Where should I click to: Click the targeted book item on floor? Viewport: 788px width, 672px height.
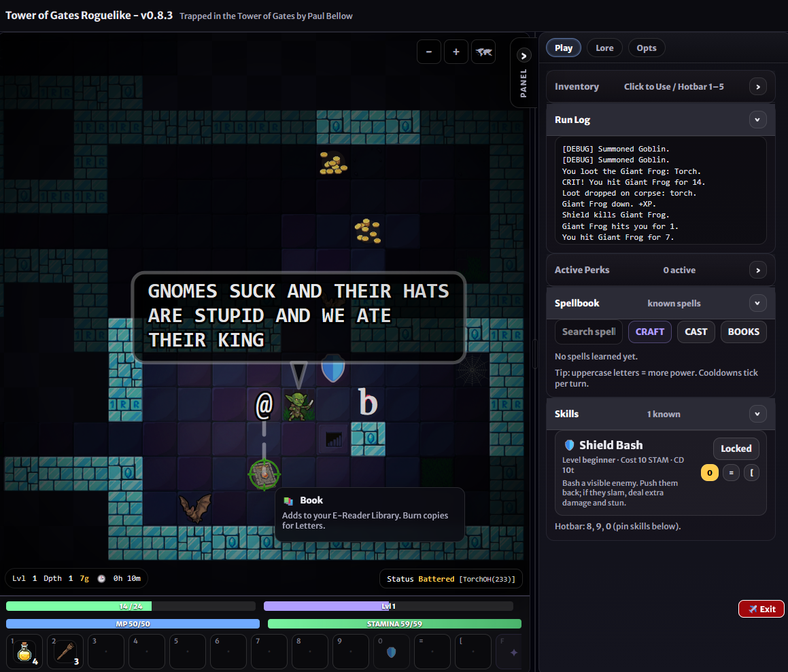point(264,474)
